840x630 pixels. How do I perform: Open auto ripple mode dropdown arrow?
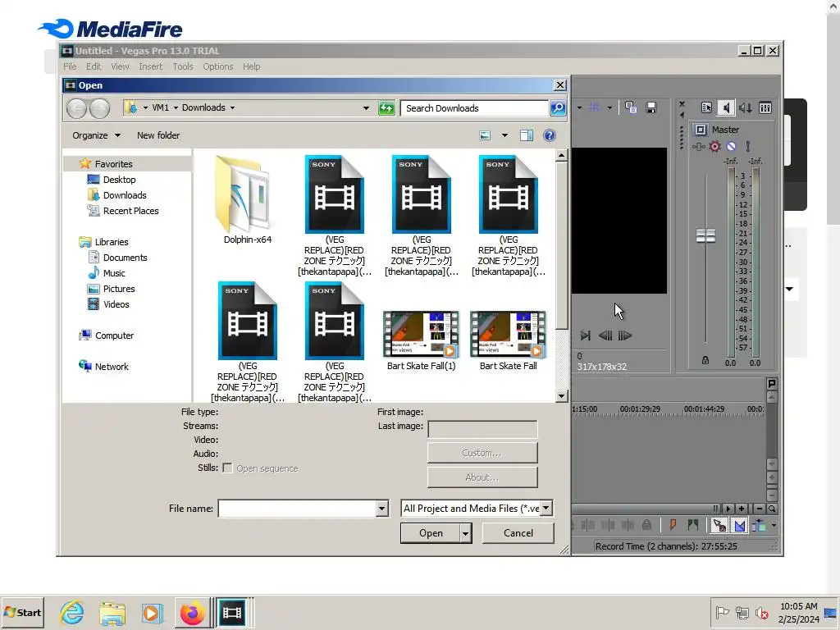click(x=774, y=526)
